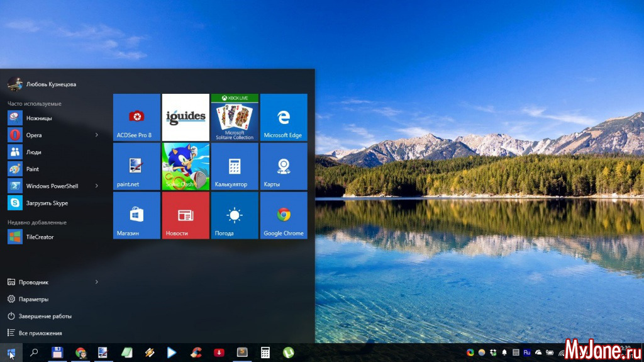
Task: Show Все приложения list
Action: [40, 333]
